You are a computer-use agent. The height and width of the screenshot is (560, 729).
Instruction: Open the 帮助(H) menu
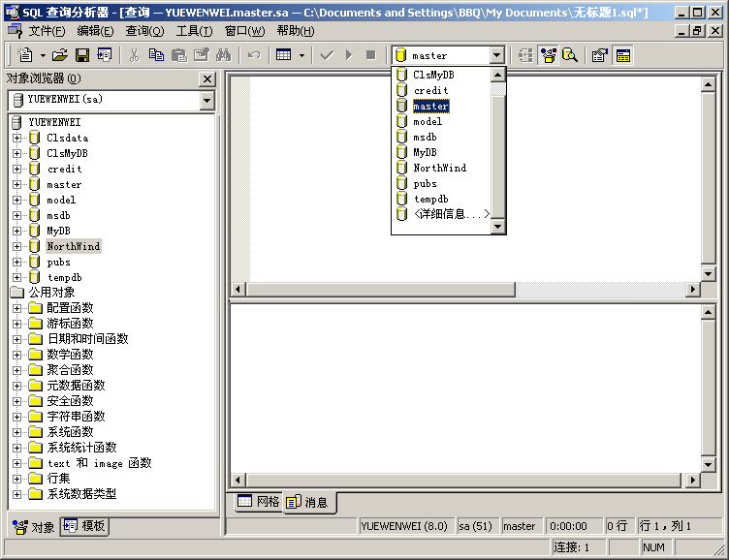click(x=296, y=31)
